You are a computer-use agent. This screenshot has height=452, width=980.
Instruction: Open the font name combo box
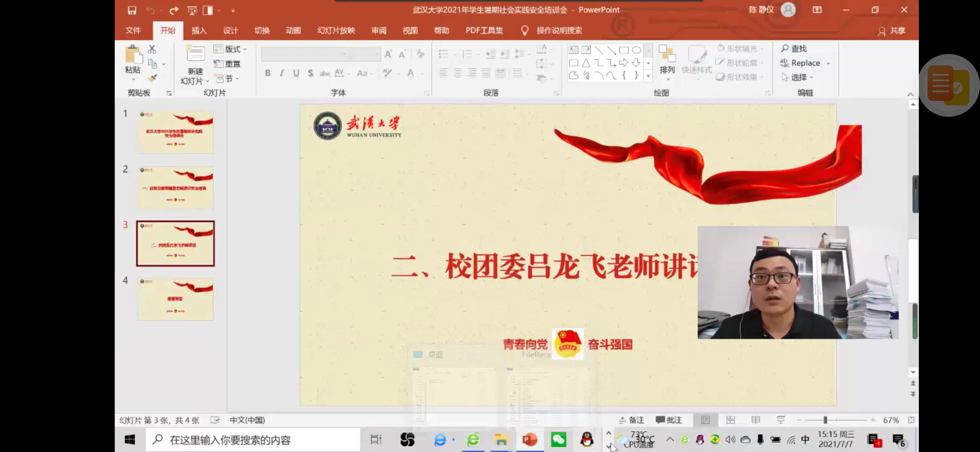point(304,54)
